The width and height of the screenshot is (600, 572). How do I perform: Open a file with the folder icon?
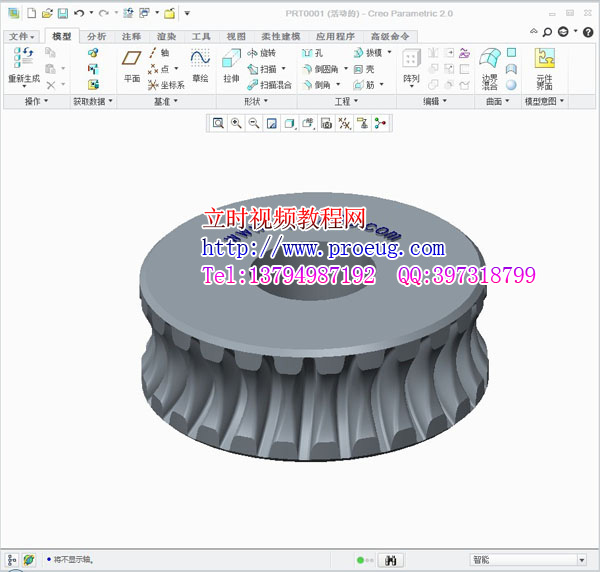coord(47,13)
